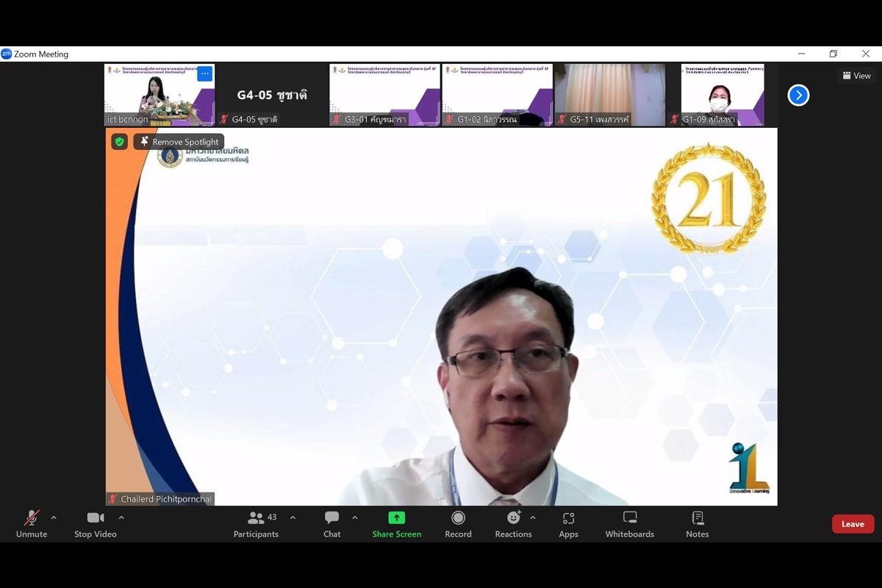This screenshot has width=882, height=588.
Task: Open the Chat panel
Action: pos(331,525)
